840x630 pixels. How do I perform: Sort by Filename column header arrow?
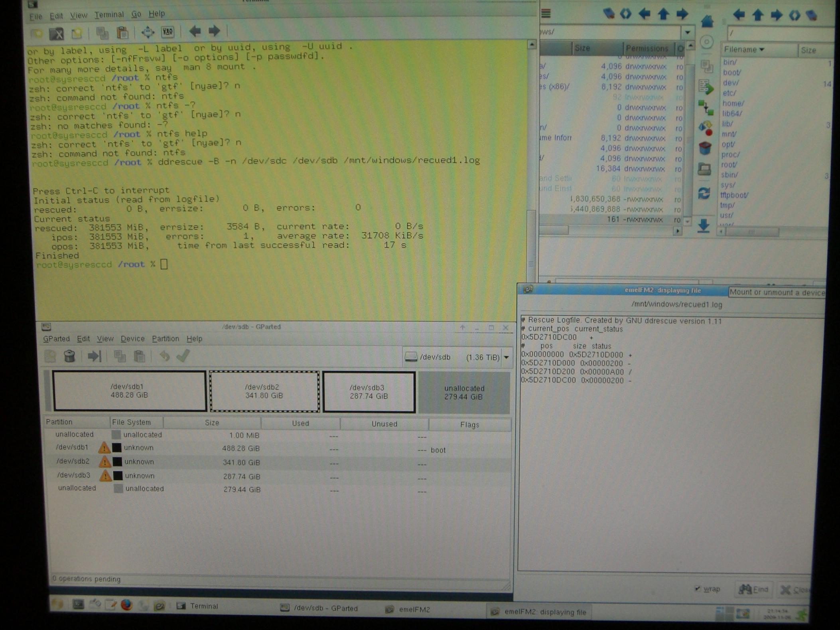point(761,49)
